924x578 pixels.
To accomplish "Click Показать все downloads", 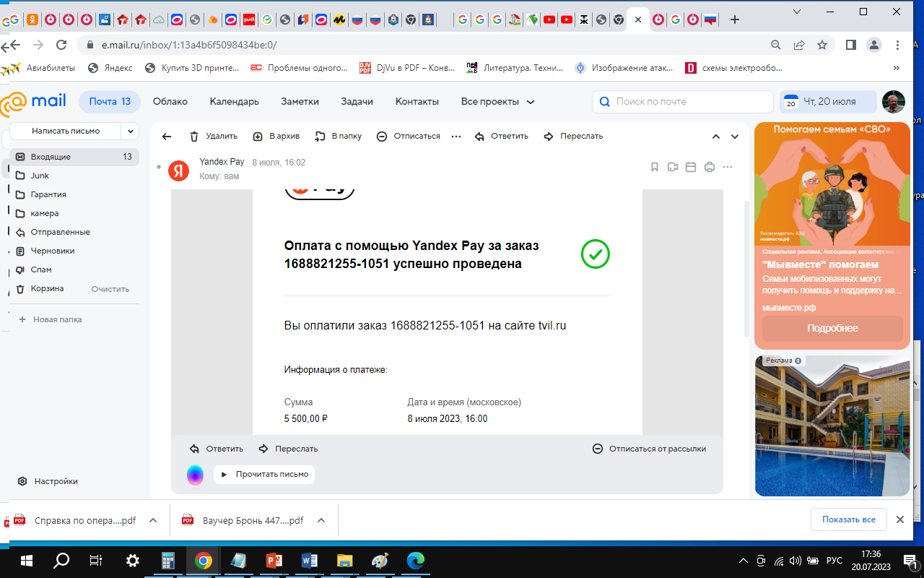I will coord(848,519).
